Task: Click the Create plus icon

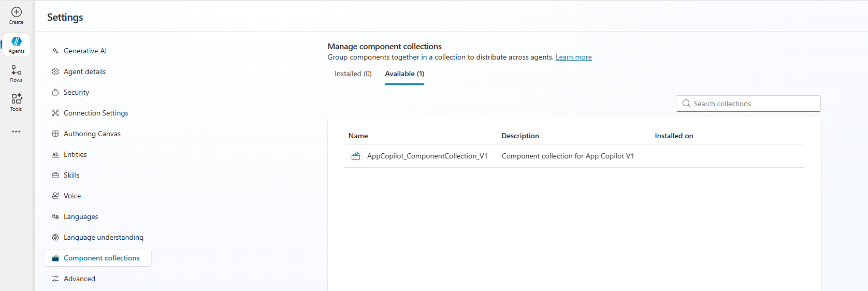Action: (x=16, y=12)
